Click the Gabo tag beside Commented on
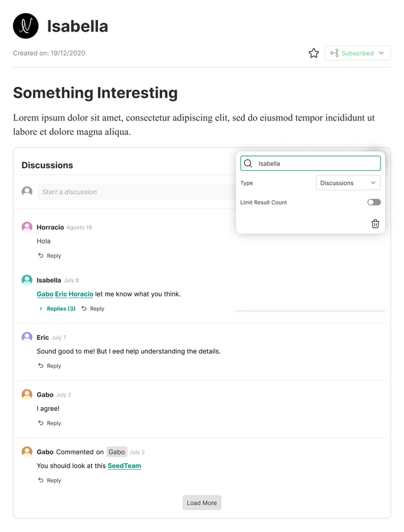404x532 pixels. pos(117,452)
